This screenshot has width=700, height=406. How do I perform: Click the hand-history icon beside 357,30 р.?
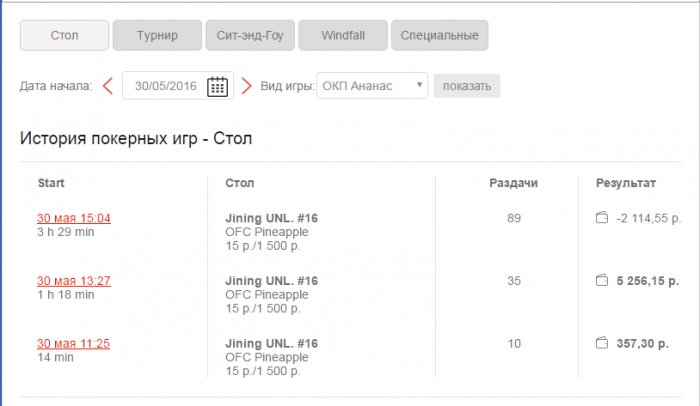[602, 343]
